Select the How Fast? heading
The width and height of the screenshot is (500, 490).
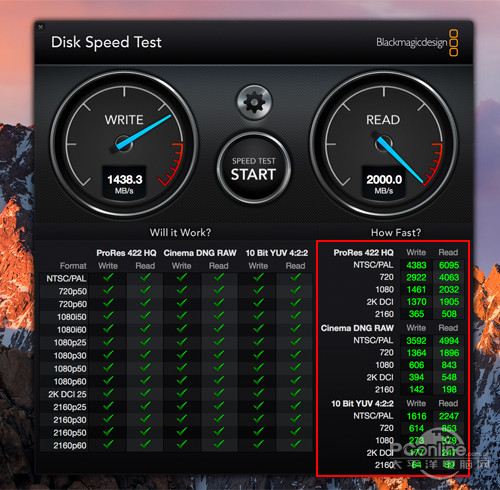click(396, 232)
